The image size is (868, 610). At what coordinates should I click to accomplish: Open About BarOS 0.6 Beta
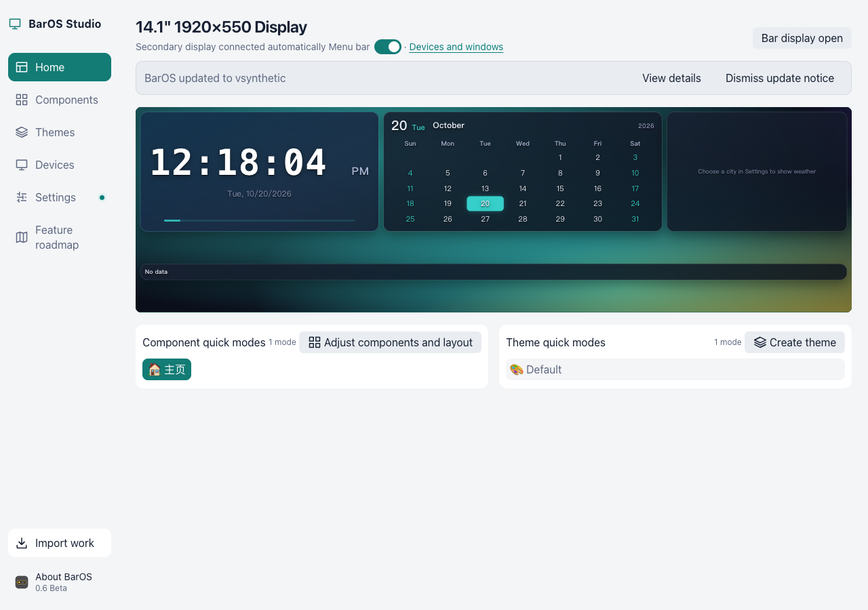click(x=60, y=582)
